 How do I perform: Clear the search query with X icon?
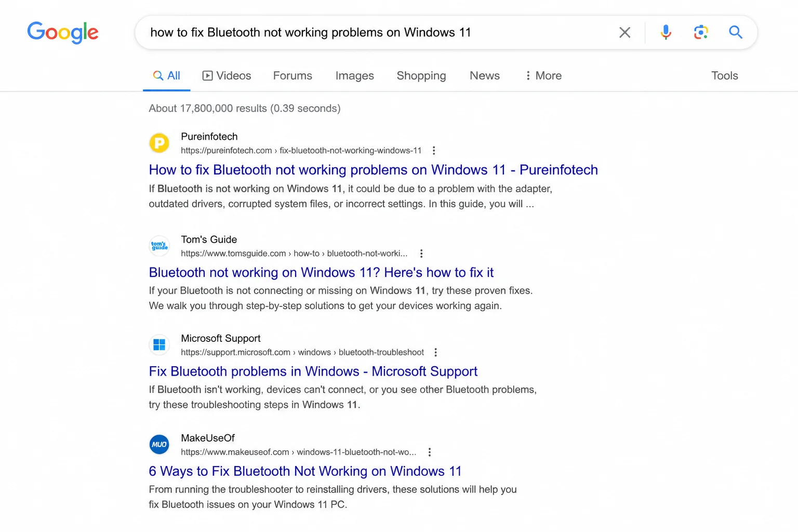[x=625, y=33]
